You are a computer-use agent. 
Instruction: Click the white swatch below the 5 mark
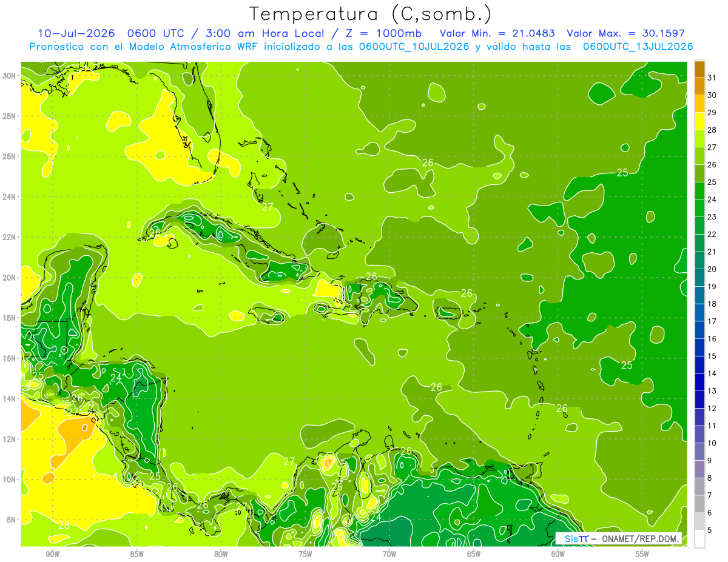(x=699, y=538)
